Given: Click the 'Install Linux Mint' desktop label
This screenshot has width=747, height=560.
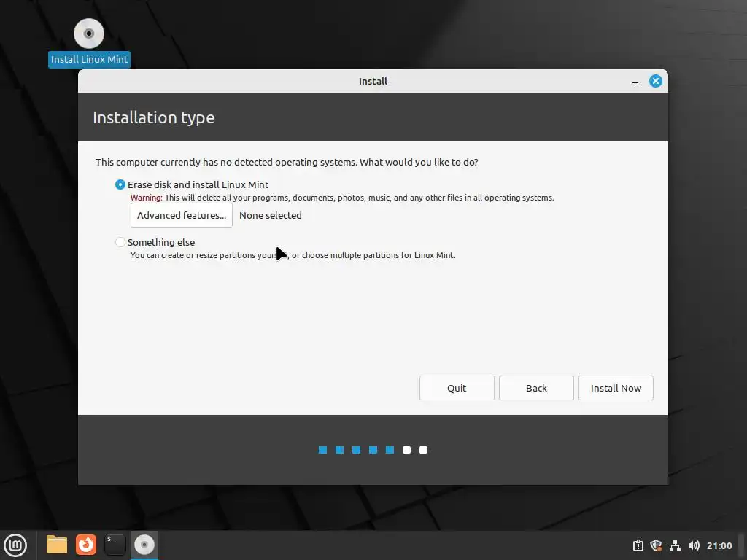Looking at the screenshot, I should pyautogui.click(x=89, y=60).
